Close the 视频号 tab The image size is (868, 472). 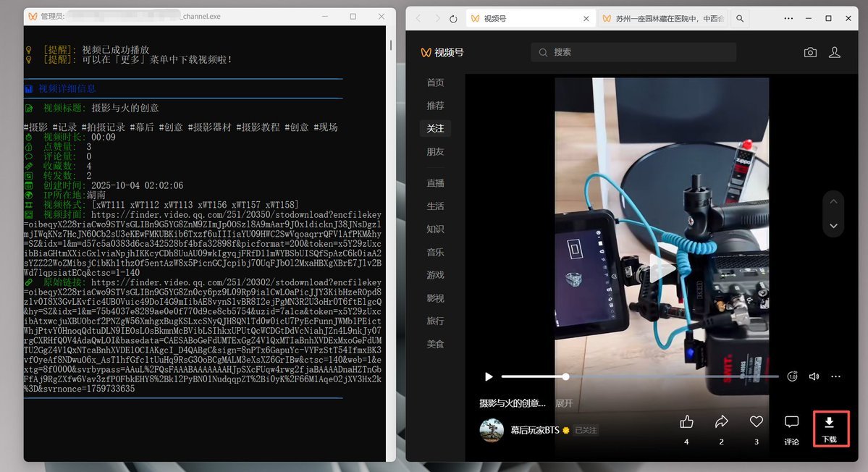[x=586, y=19]
